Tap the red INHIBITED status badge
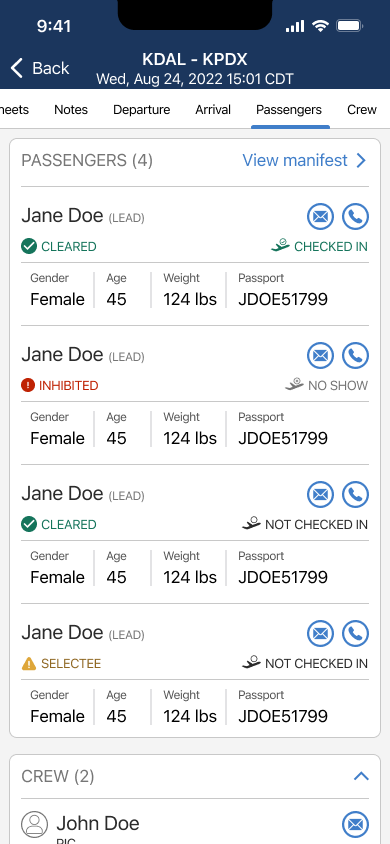This screenshot has width=390, height=844. 60,385
